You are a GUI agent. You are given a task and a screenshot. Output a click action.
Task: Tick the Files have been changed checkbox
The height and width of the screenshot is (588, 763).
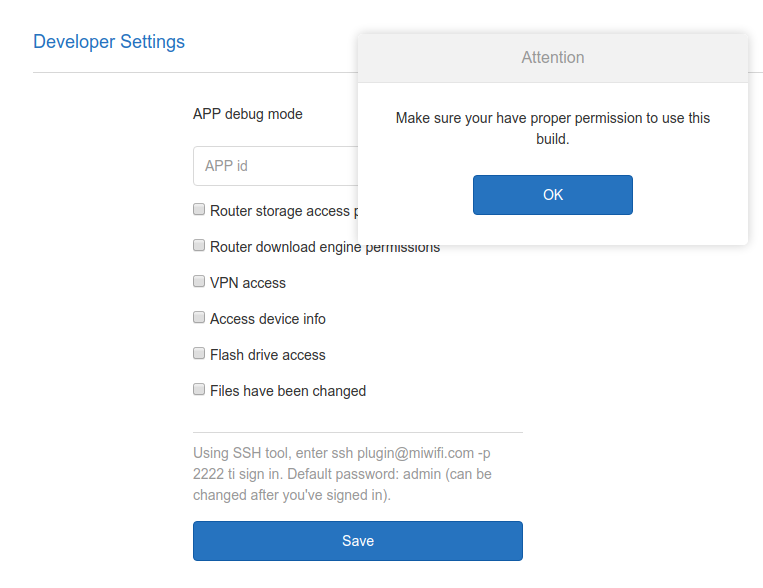(199, 389)
